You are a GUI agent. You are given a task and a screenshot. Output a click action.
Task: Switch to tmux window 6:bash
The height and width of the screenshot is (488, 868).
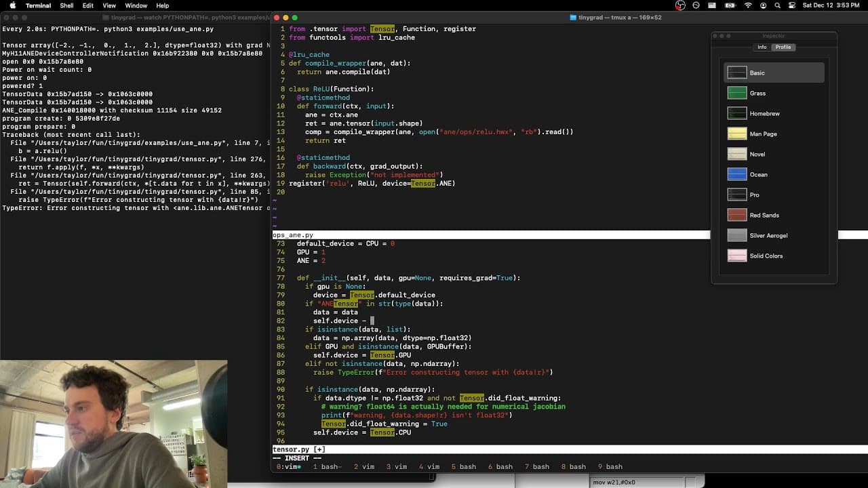coord(500,467)
